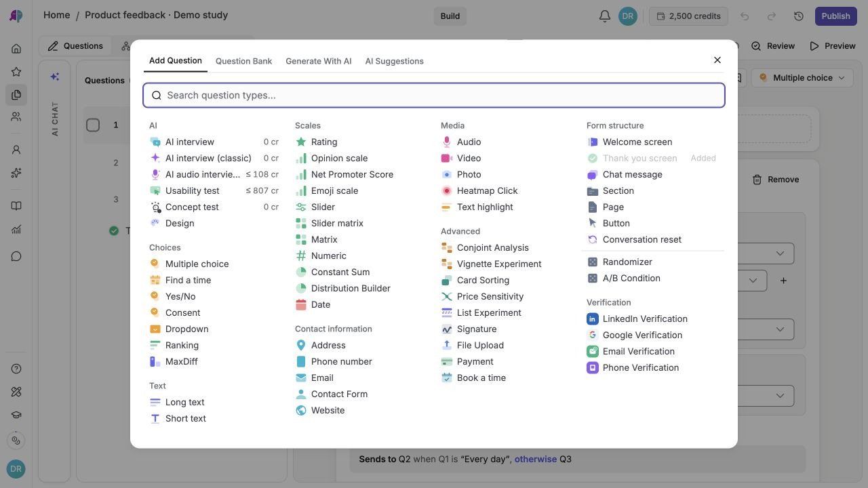
Task: Open the Generate With AI tab
Action: pyautogui.click(x=319, y=61)
